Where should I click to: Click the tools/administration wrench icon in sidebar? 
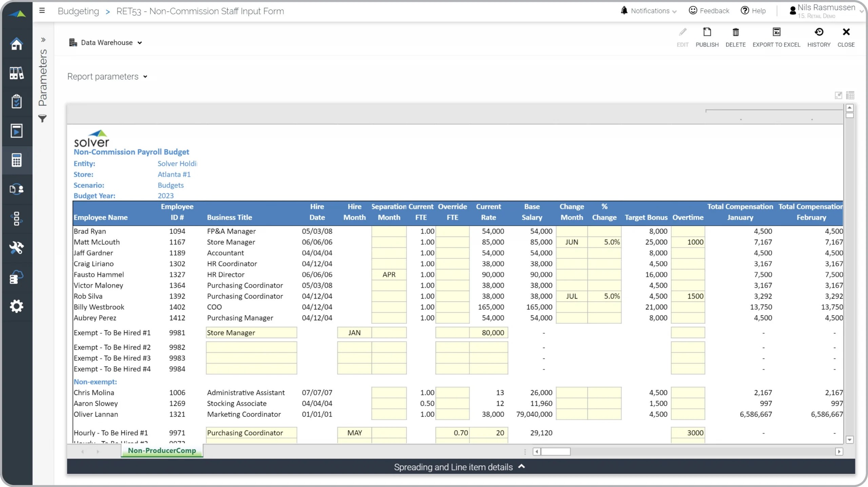click(x=17, y=248)
